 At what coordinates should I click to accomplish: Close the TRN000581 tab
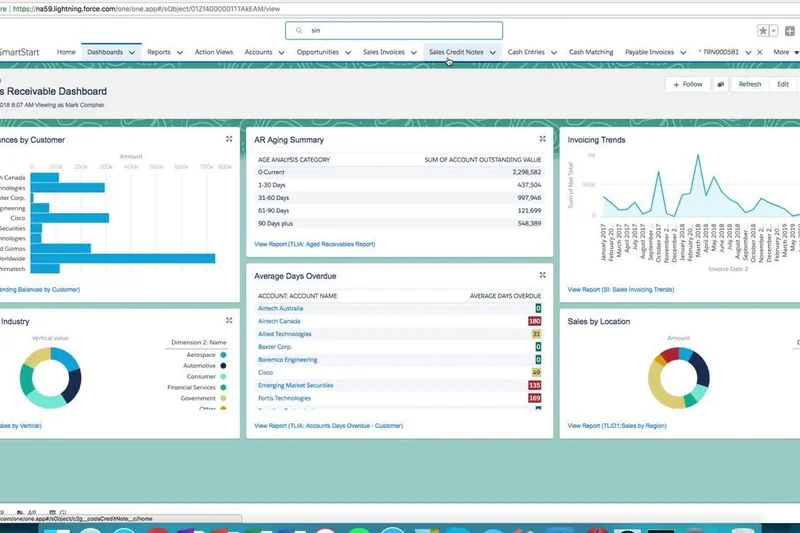(760, 52)
